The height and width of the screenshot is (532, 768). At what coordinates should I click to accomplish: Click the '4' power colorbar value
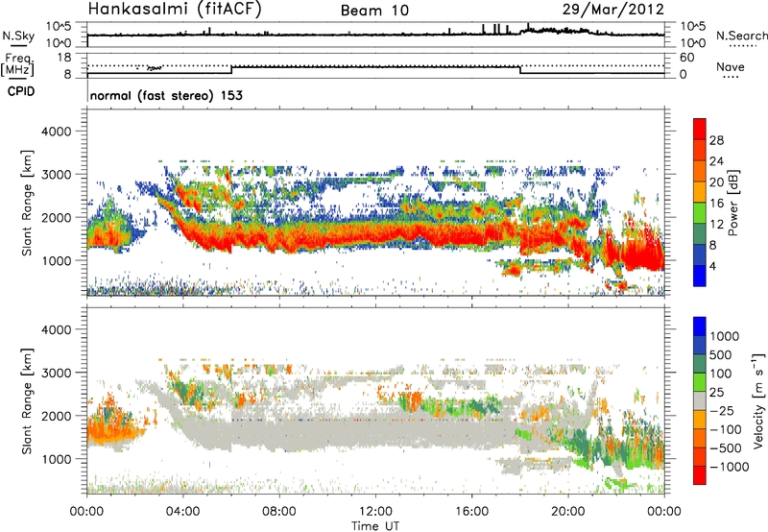[712, 266]
